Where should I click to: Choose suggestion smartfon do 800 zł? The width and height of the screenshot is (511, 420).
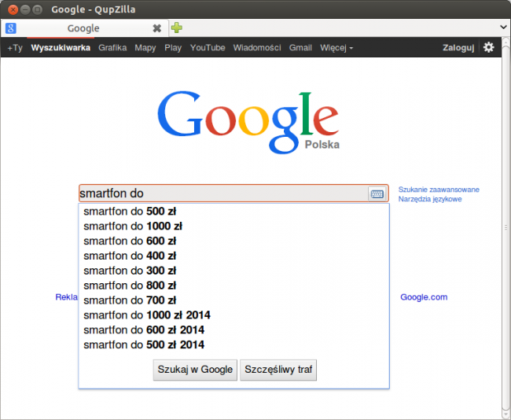pos(234,286)
